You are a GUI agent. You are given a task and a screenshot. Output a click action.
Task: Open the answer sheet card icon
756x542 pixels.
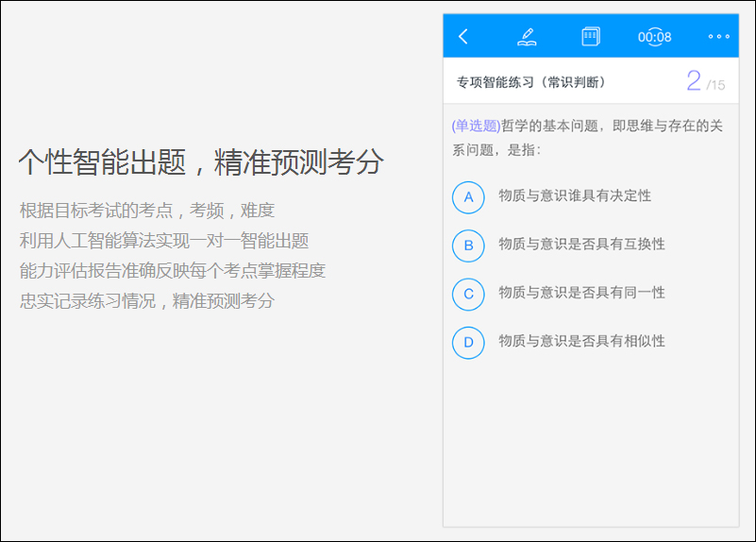(x=590, y=37)
